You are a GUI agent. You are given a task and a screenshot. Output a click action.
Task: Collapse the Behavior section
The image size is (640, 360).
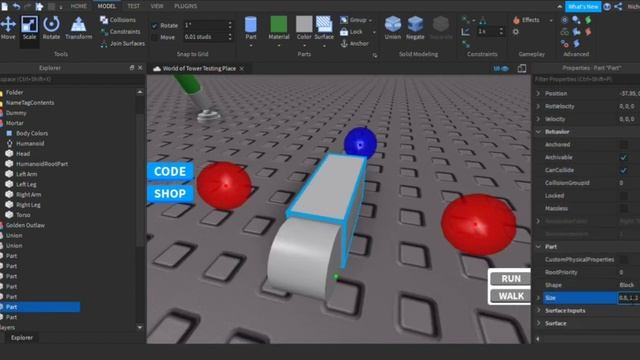pos(538,132)
